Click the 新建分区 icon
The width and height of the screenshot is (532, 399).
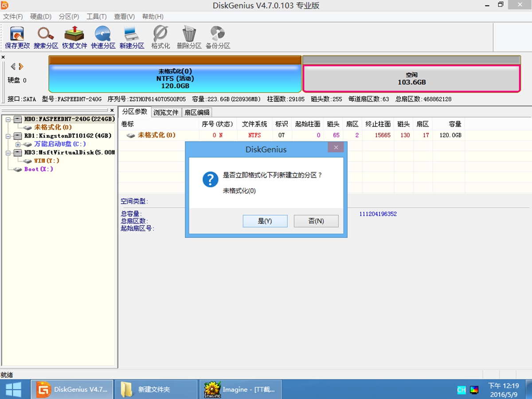coord(132,37)
